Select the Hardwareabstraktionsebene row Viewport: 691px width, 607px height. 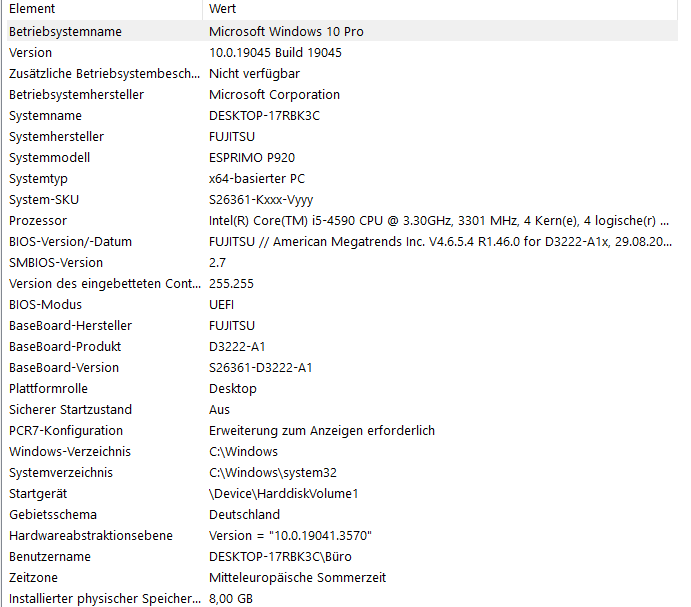[342, 536]
